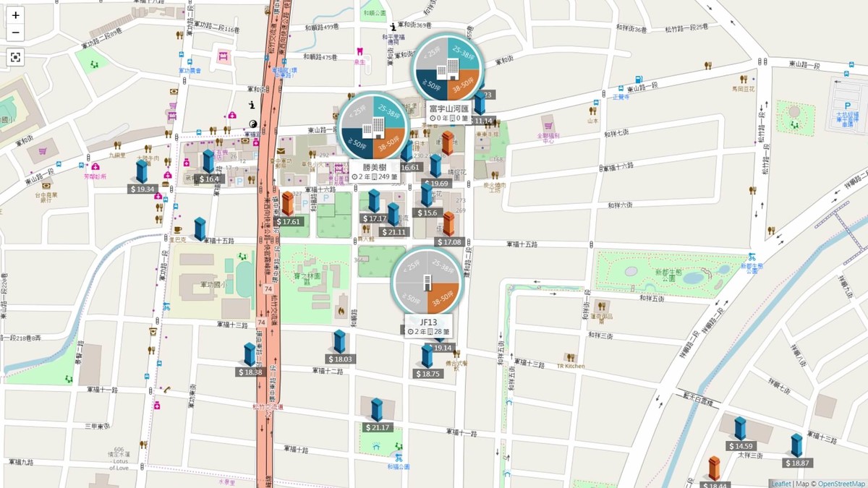Select the building marker priced $21.11
Viewport: 868px width, 488px height.
click(x=394, y=220)
